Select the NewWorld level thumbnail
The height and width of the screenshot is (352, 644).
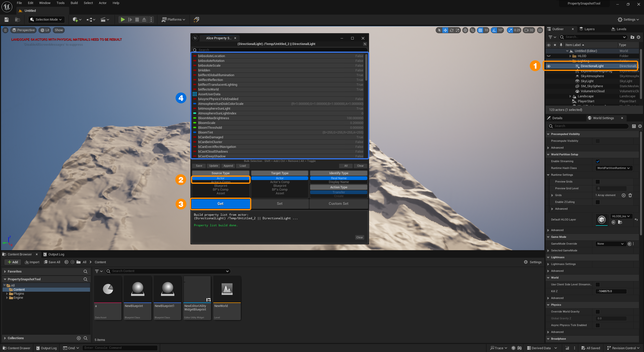pos(227,289)
